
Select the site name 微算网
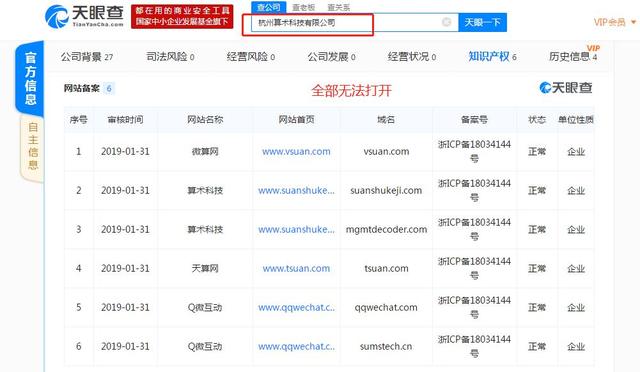click(205, 151)
